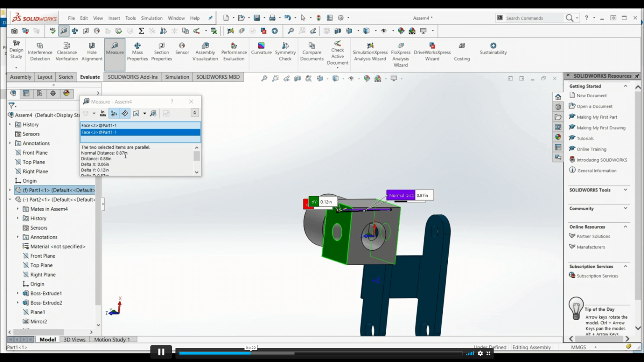Open the Simulation menu

coord(151,18)
